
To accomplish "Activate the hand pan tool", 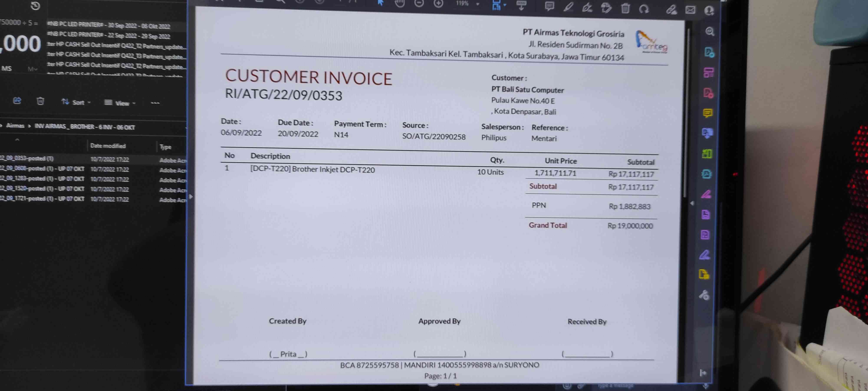I will pyautogui.click(x=400, y=3).
